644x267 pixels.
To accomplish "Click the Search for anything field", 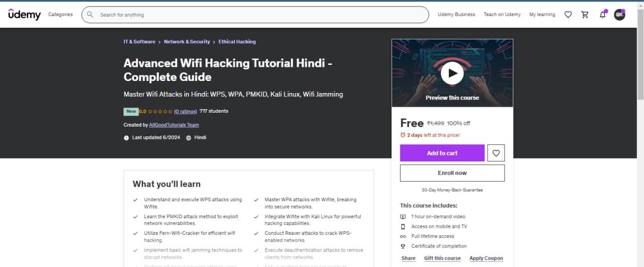I will tap(255, 15).
